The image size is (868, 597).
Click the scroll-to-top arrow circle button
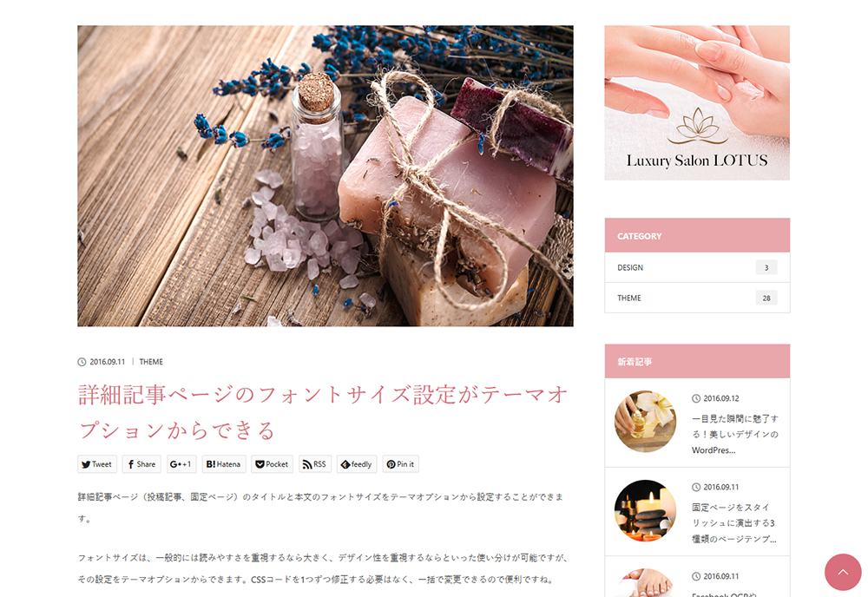[x=843, y=572]
